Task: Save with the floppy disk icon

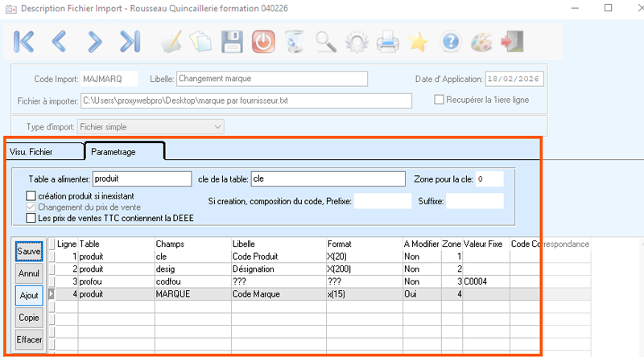Action: 232,42
